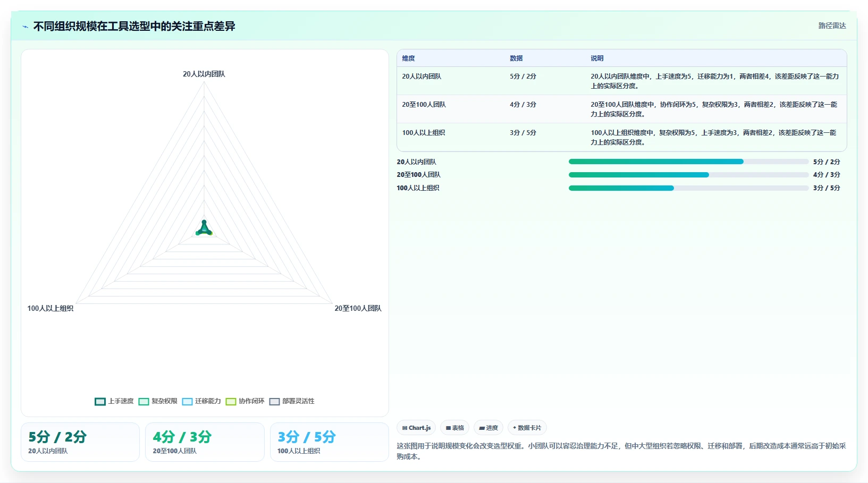Click the 数据卡片 tag
Screen dimensions: 868x483
click(527, 428)
